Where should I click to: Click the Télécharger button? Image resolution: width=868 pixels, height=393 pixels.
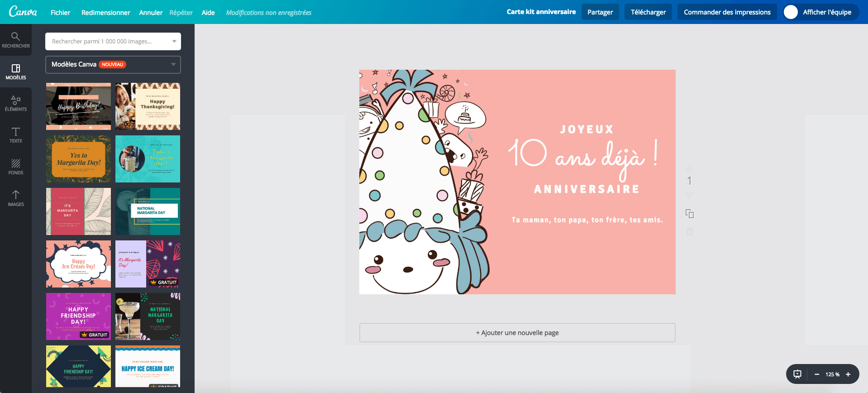click(648, 12)
